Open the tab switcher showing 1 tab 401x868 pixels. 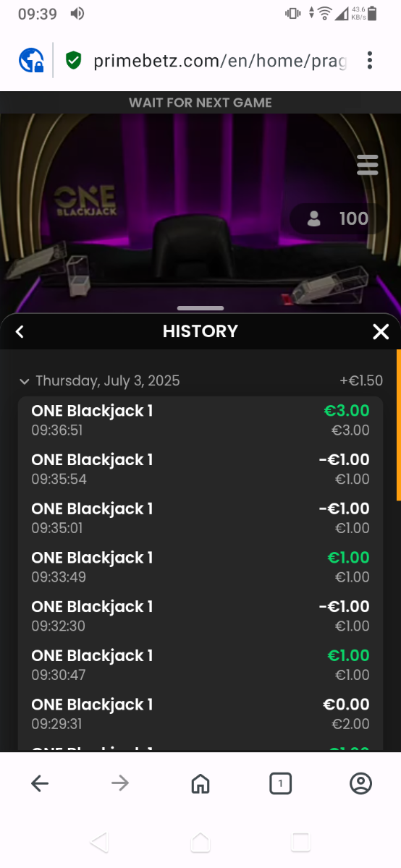(280, 783)
